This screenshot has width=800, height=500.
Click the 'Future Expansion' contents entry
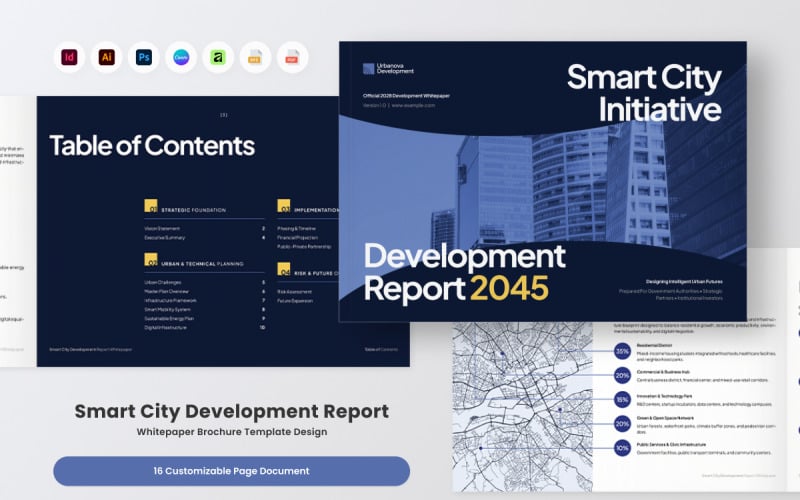pyautogui.click(x=295, y=301)
